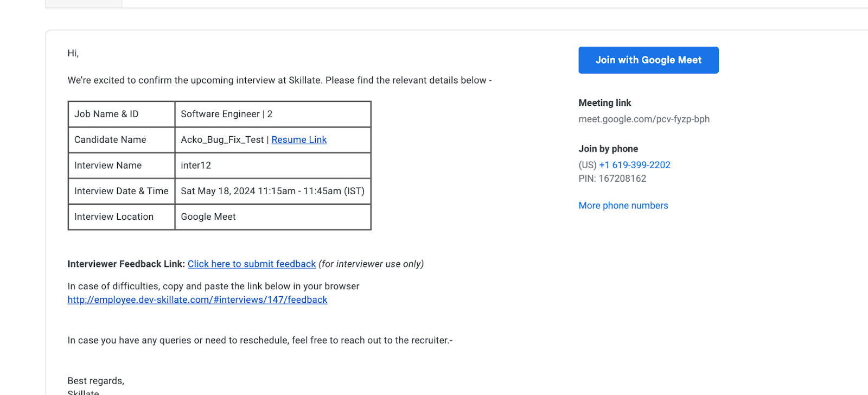Open More phone numbers link

tap(623, 206)
